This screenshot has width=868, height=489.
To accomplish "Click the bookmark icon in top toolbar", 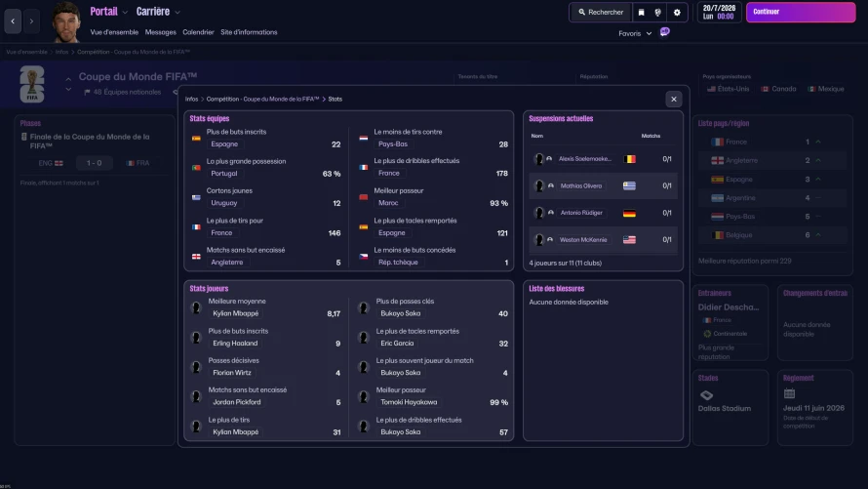I will (641, 12).
